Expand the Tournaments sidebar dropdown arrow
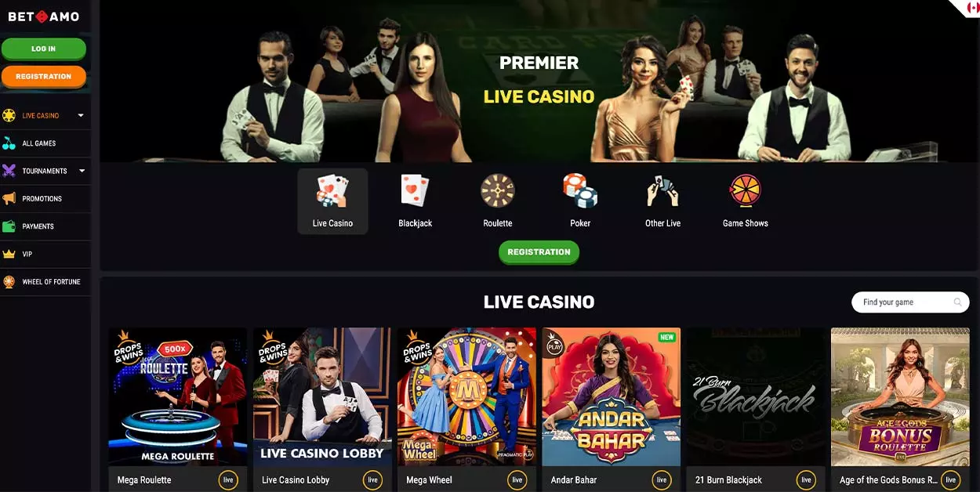This screenshot has height=492, width=980. [82, 171]
